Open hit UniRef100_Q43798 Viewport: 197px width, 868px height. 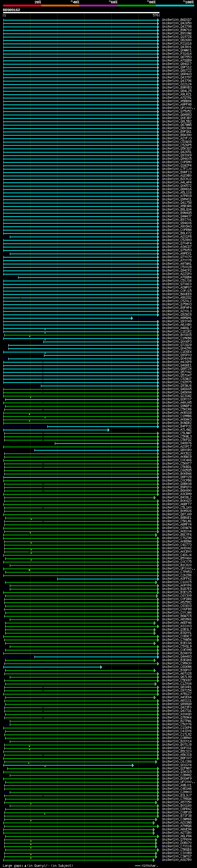[177, 26]
